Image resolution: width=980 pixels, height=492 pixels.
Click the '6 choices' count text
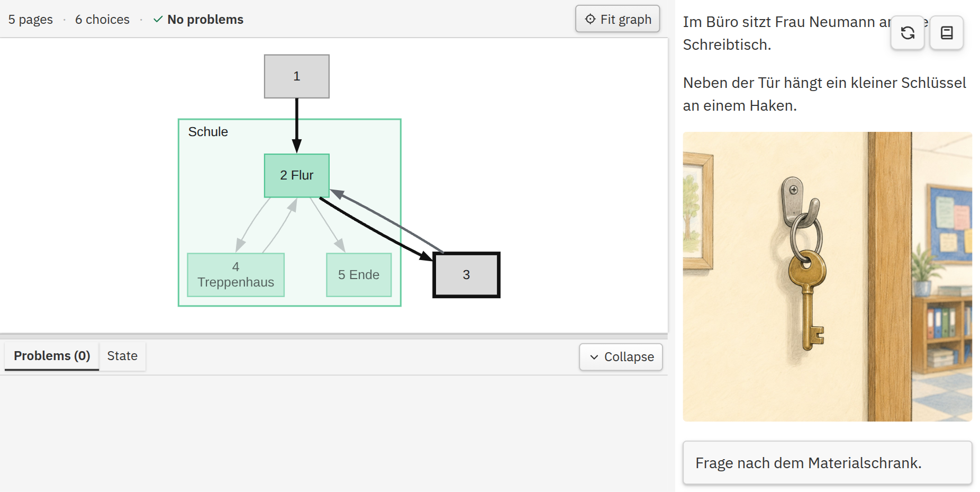102,20
